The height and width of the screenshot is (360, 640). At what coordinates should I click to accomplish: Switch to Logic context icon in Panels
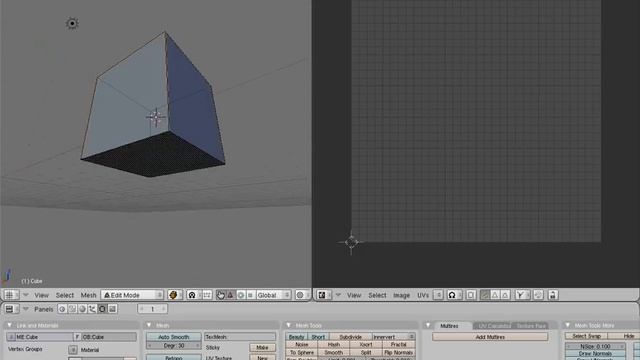62,309
